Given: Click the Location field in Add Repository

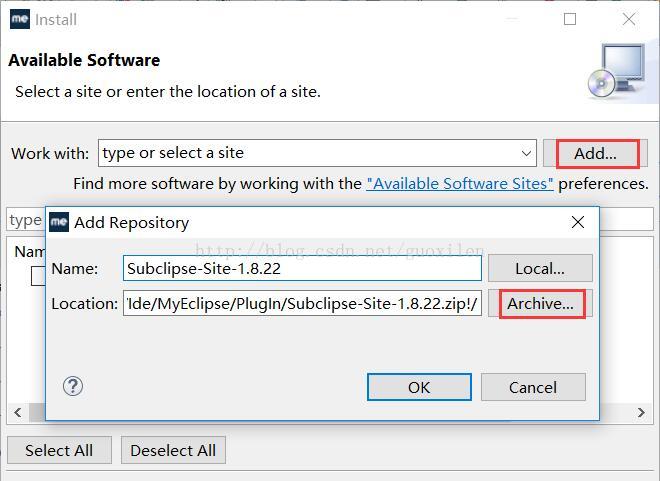Looking at the screenshot, I should 302,303.
